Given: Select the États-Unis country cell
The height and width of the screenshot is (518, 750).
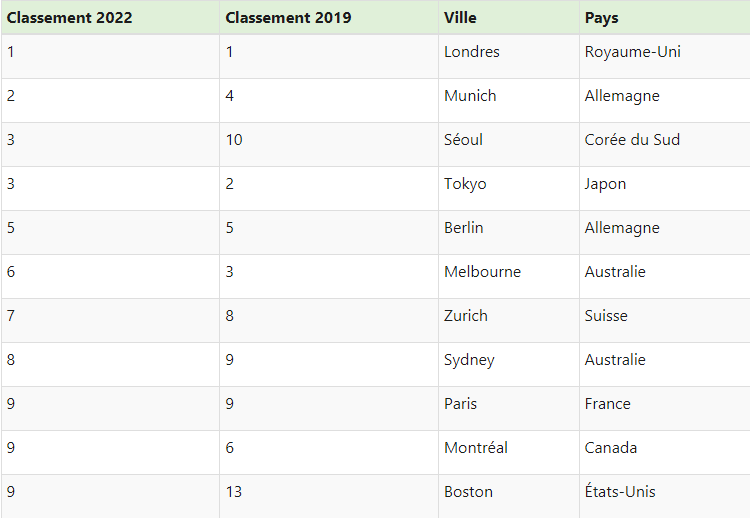Looking at the screenshot, I should (x=665, y=496).
